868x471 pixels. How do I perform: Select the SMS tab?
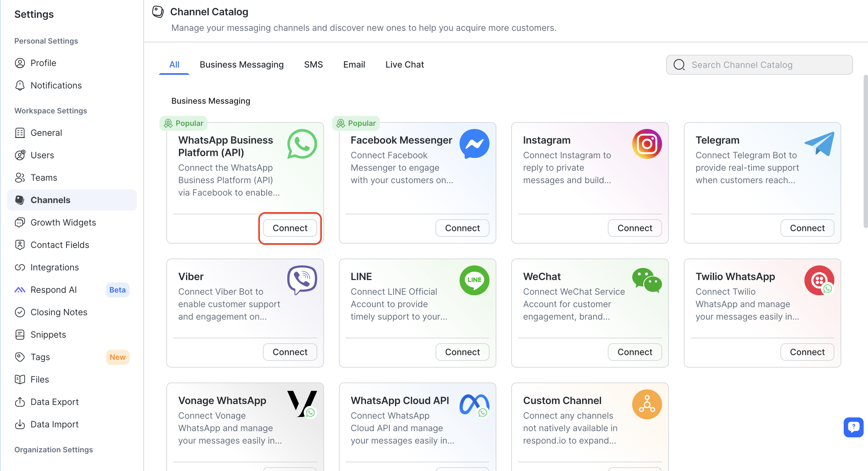pyautogui.click(x=313, y=64)
